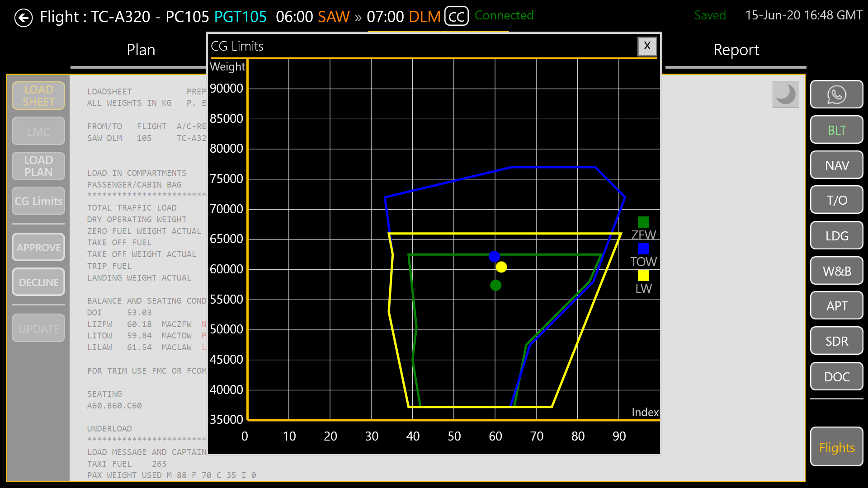This screenshot has height=488, width=868.
Task: Click the DRY OPERATING WEIGHT line
Action: [137, 220]
